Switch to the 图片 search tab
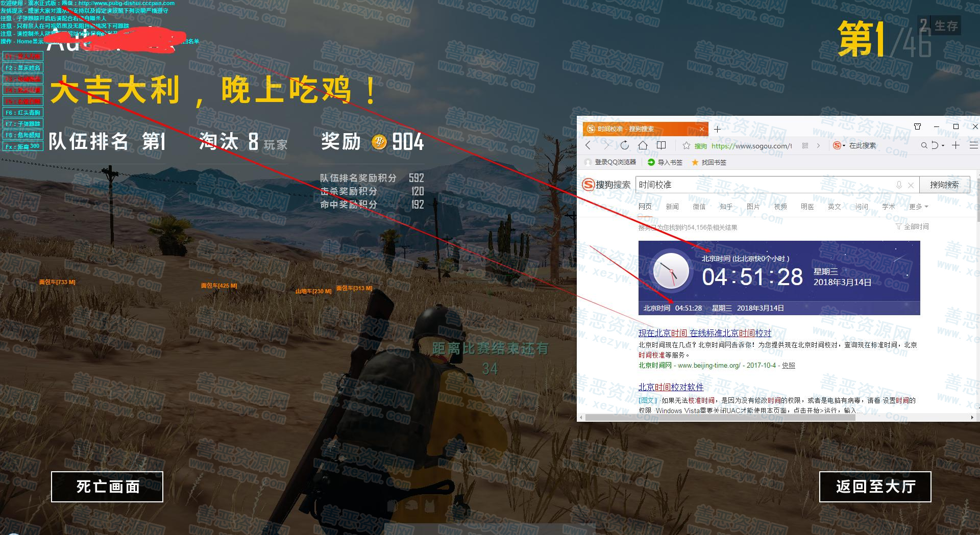 coord(753,207)
